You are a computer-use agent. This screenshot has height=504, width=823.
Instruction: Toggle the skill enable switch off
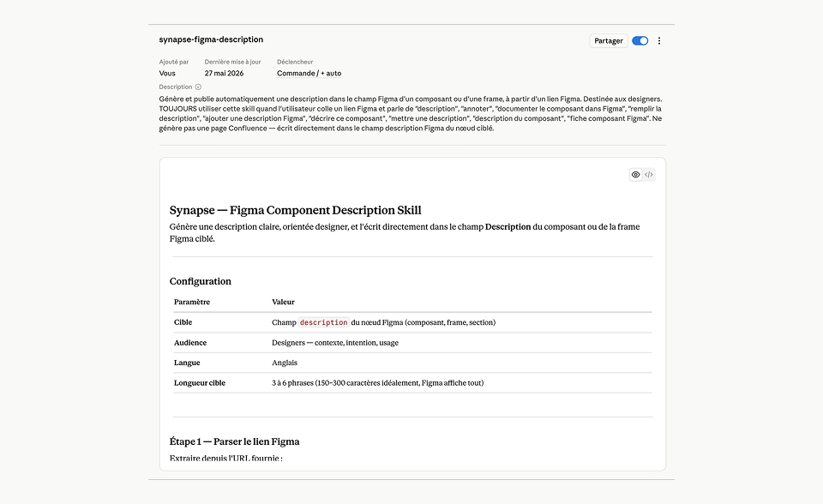pyautogui.click(x=640, y=41)
